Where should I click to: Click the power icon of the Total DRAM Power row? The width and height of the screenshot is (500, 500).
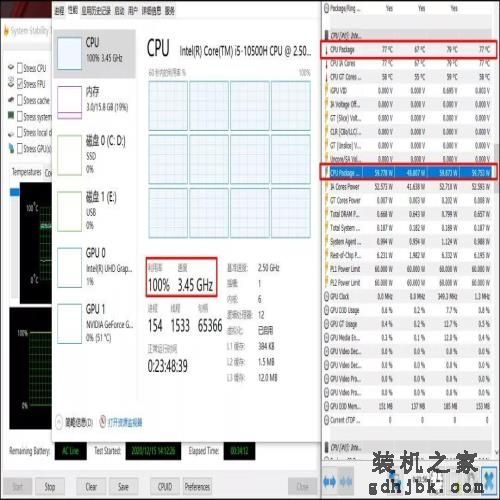pyautogui.click(x=327, y=214)
